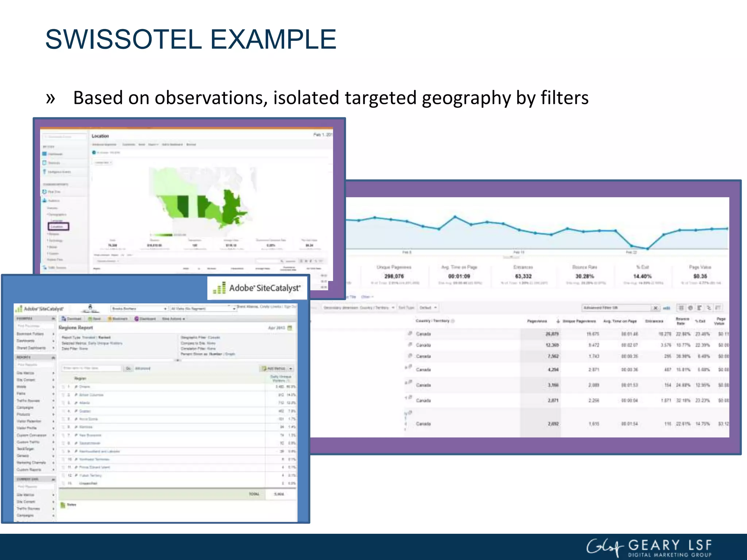This screenshot has height=560, width=747.
Task: Click the purple Dashboard icon in SiteCatalyst
Action: tap(136, 319)
